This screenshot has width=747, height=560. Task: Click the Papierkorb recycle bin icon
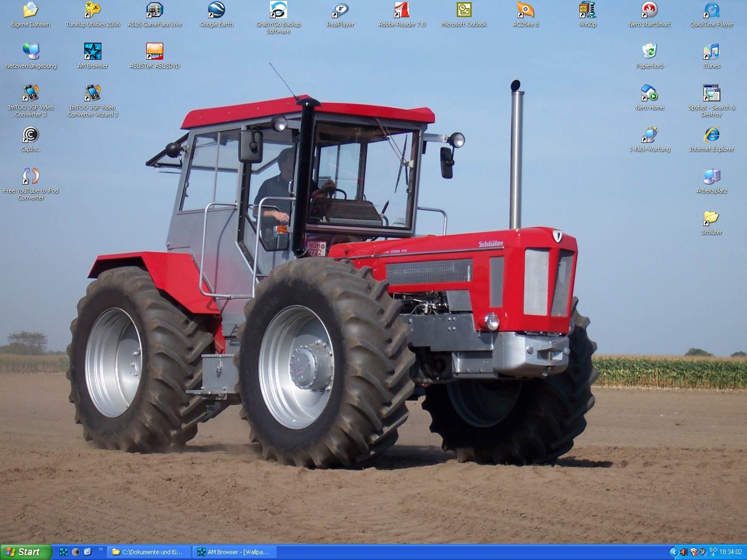tap(649, 52)
